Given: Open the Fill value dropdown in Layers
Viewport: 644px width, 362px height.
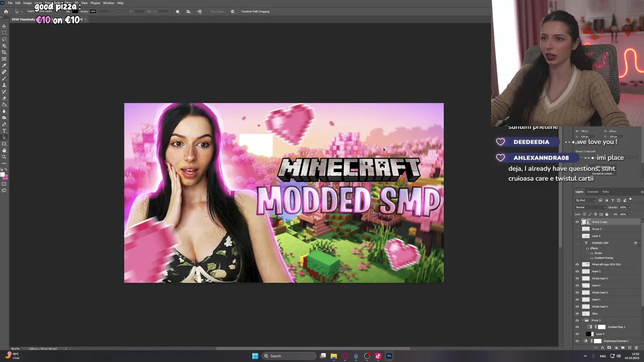Looking at the screenshot, I should (629, 214).
